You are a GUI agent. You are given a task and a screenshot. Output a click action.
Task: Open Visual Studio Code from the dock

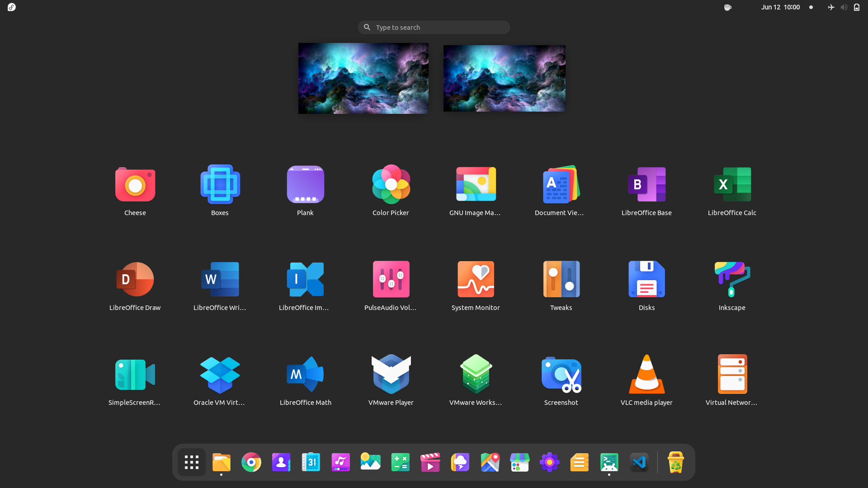pyautogui.click(x=639, y=462)
